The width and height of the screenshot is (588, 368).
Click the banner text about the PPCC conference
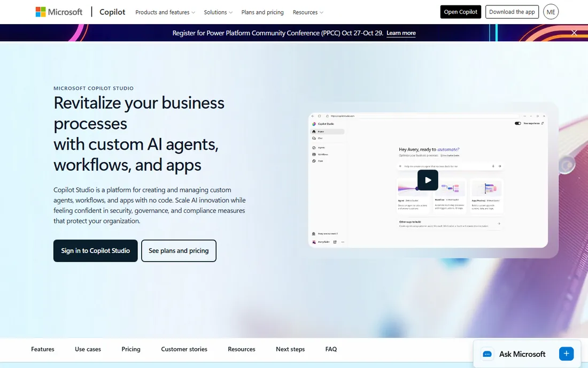(277, 33)
